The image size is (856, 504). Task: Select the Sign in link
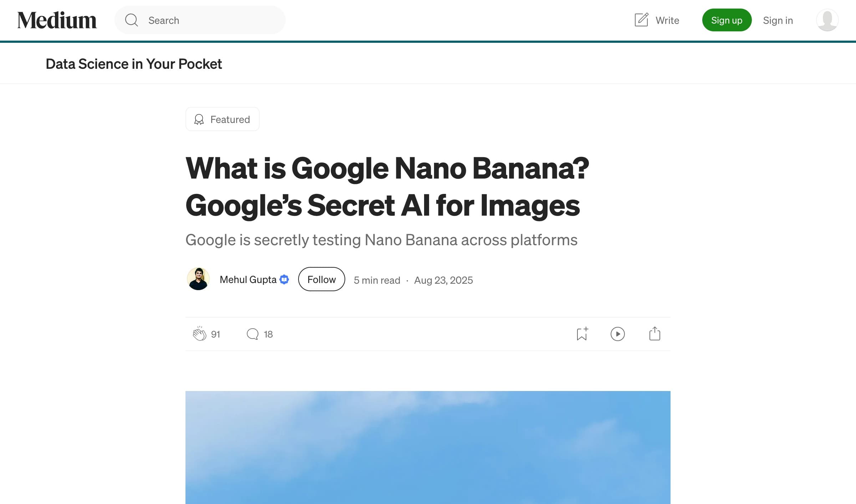tap(778, 20)
